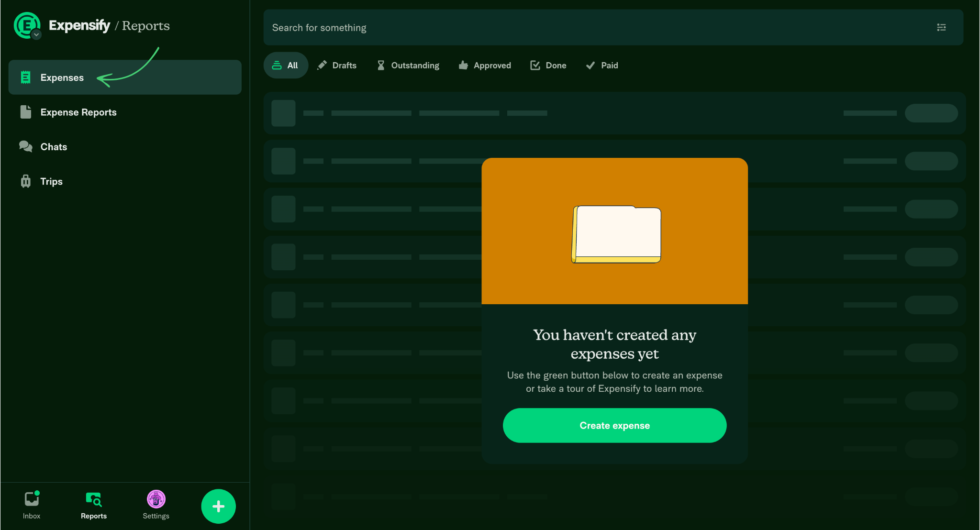Focus the Search for something field

[x=590, y=28]
